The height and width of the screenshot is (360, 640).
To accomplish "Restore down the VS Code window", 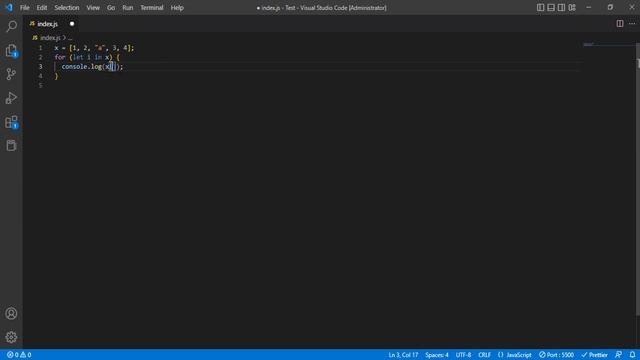I will coord(610,7).
